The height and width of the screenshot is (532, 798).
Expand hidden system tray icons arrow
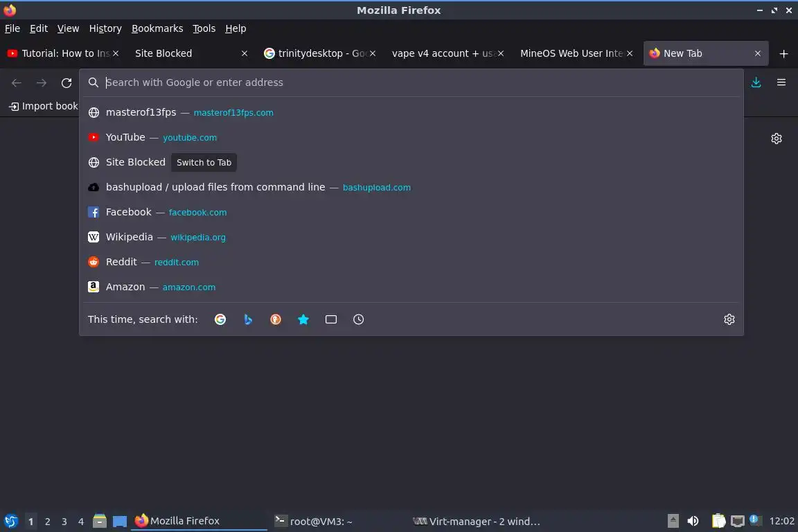click(673, 521)
